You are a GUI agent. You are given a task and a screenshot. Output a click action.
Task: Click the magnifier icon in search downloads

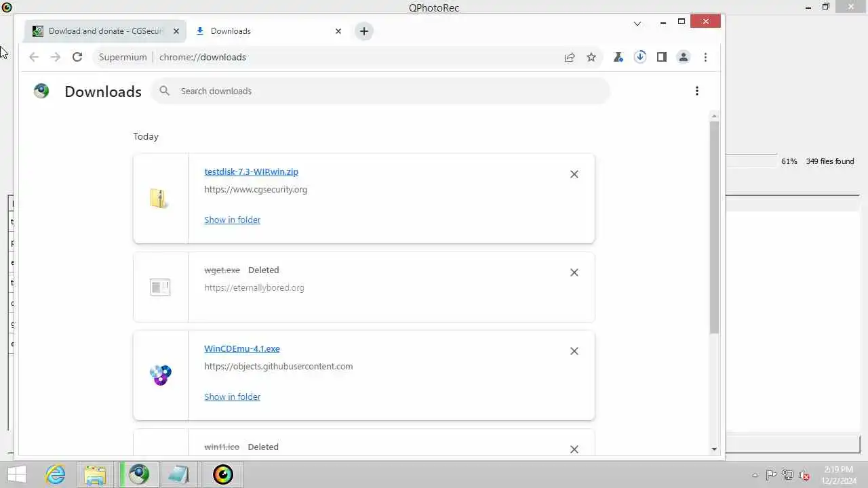pyautogui.click(x=164, y=91)
